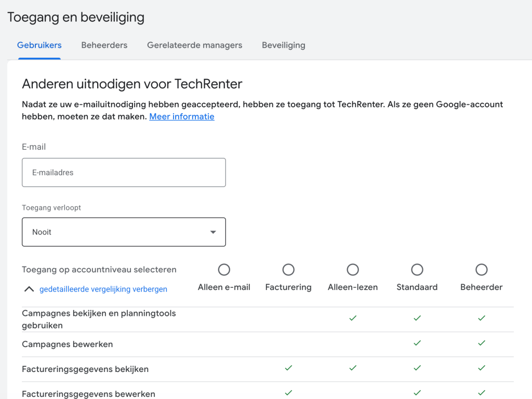This screenshot has height=399, width=532.
Task: Choose the Alleen-lezen radio option
Action: pos(353,270)
